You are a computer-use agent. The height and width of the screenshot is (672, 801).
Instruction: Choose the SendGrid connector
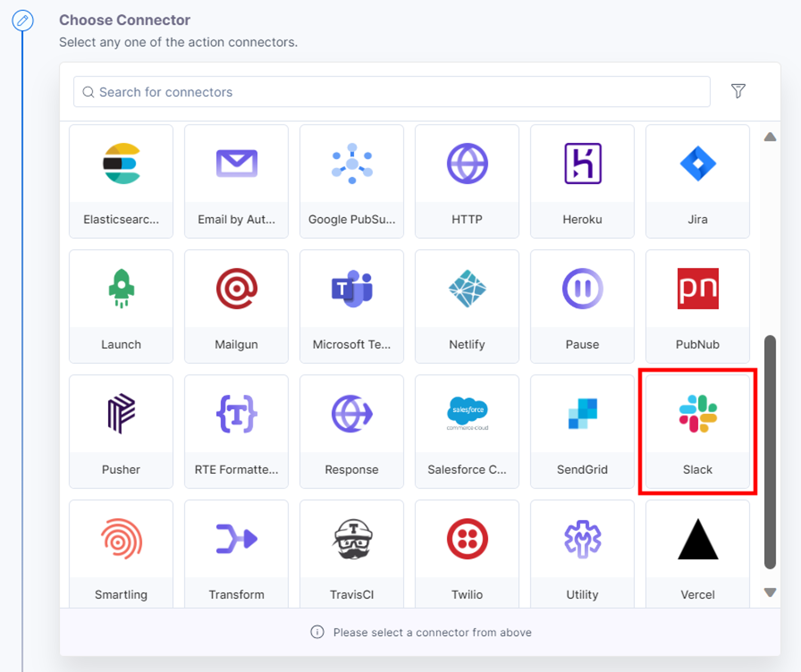(x=582, y=431)
